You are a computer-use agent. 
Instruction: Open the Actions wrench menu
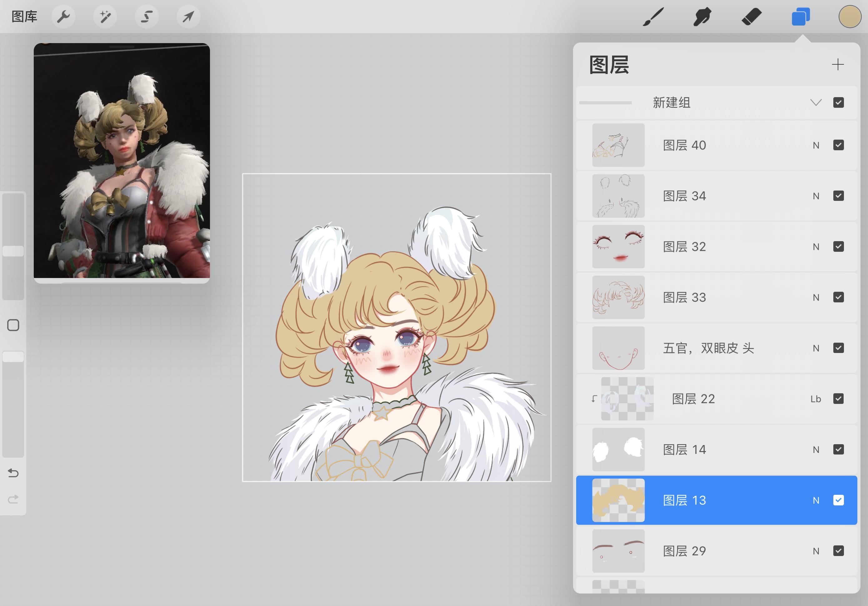(x=63, y=17)
